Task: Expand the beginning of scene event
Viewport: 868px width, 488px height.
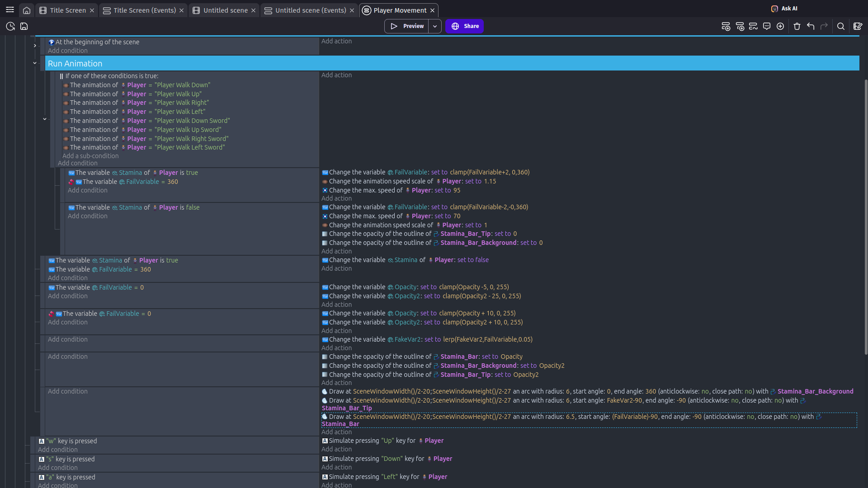Action: click(x=35, y=46)
